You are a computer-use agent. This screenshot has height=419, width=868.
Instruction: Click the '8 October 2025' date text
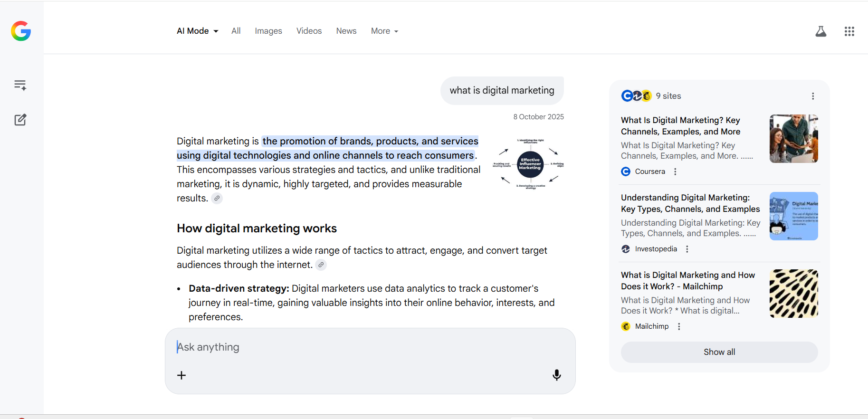pos(538,117)
